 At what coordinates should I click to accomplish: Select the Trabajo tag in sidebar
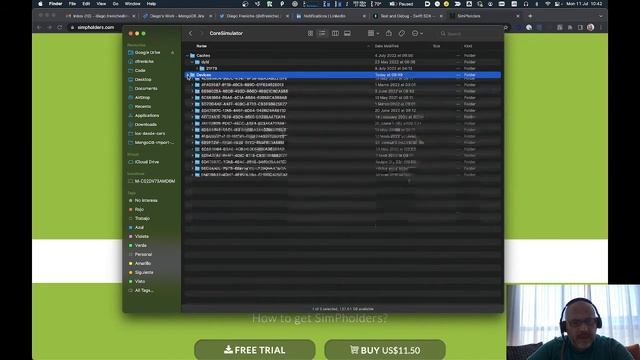(142, 218)
